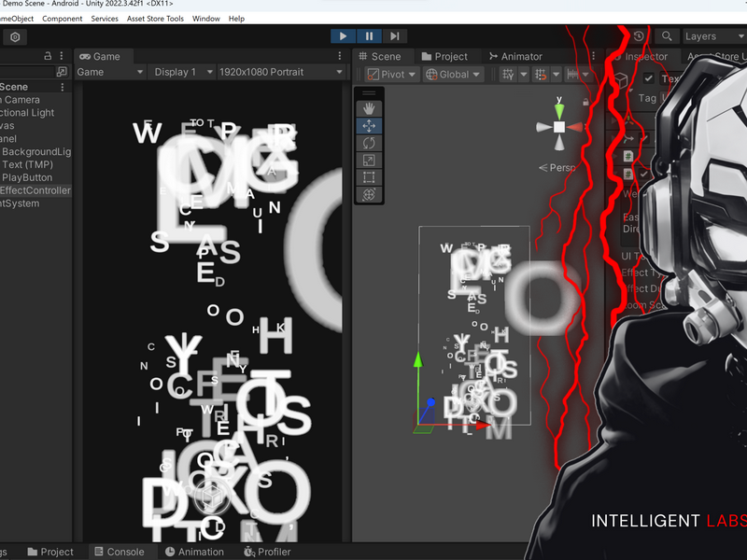Image resolution: width=747 pixels, height=560 pixels.
Task: Click the GameObject cube icon in Inspector
Action: coord(622,80)
